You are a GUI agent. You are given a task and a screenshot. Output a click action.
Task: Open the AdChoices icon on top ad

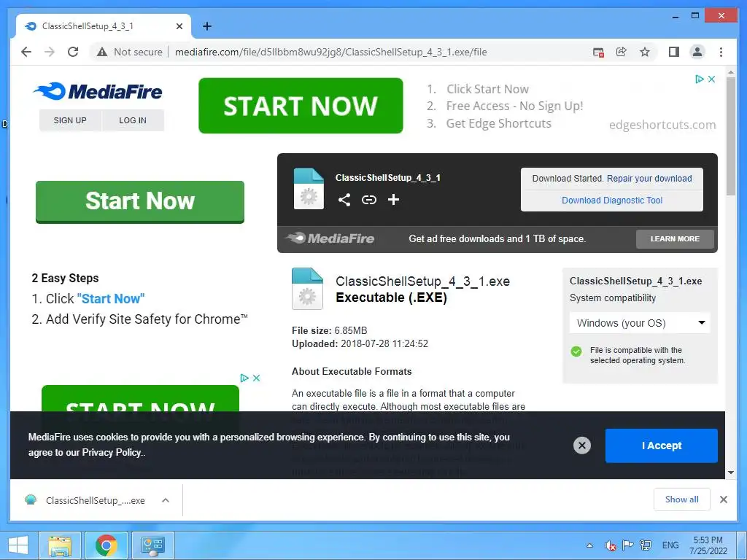pos(699,79)
